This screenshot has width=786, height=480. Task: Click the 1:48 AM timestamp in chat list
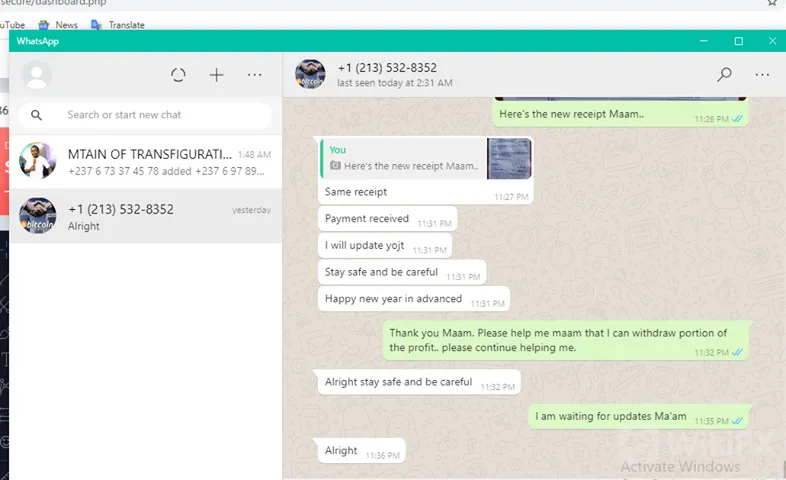(x=254, y=155)
